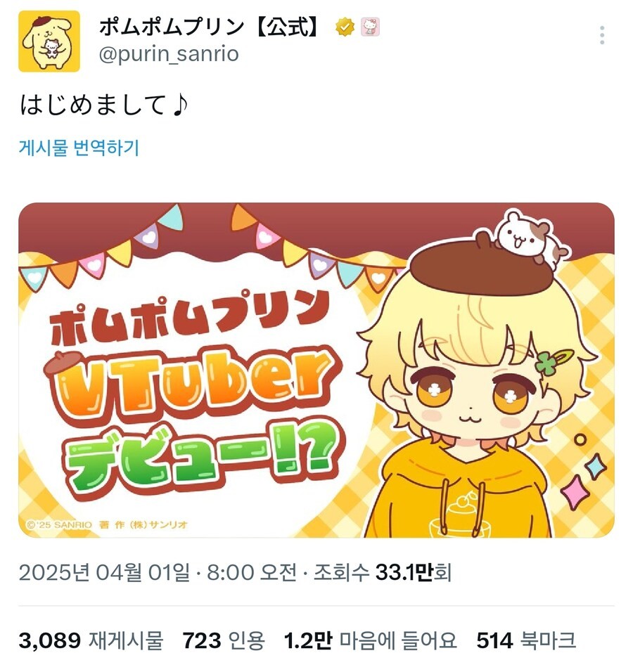
Task: Click the @purin_sanrio handle
Action: (x=169, y=54)
